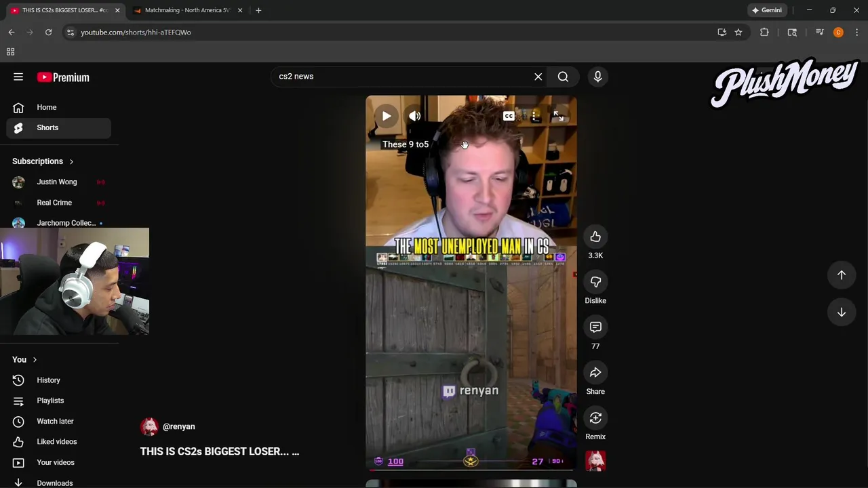The image size is (868, 488).
Task: Open a new browser tab
Action: click(258, 10)
